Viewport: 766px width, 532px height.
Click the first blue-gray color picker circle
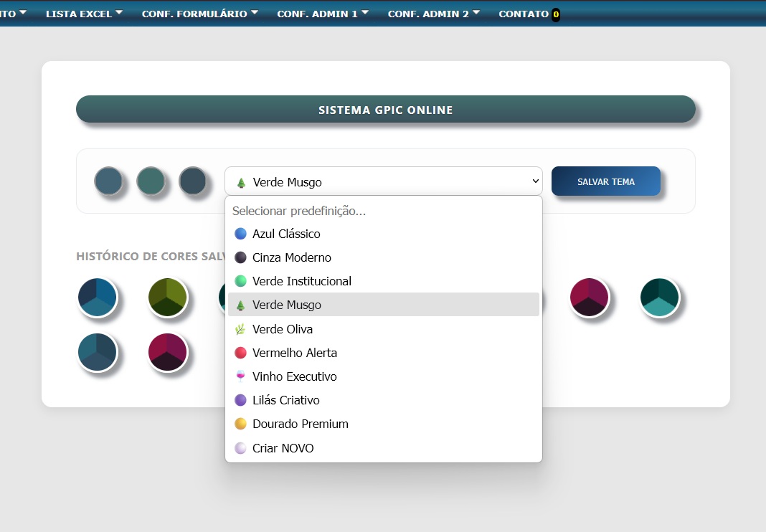point(108,181)
